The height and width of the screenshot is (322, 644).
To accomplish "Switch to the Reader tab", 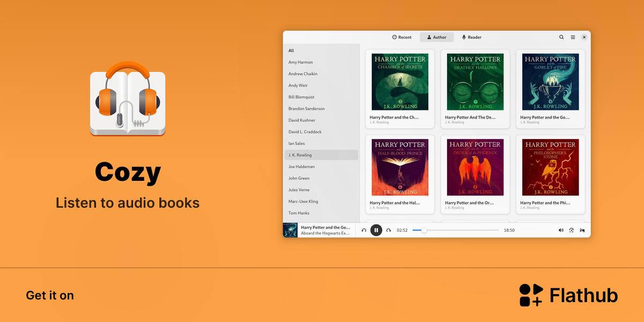I will click(472, 37).
